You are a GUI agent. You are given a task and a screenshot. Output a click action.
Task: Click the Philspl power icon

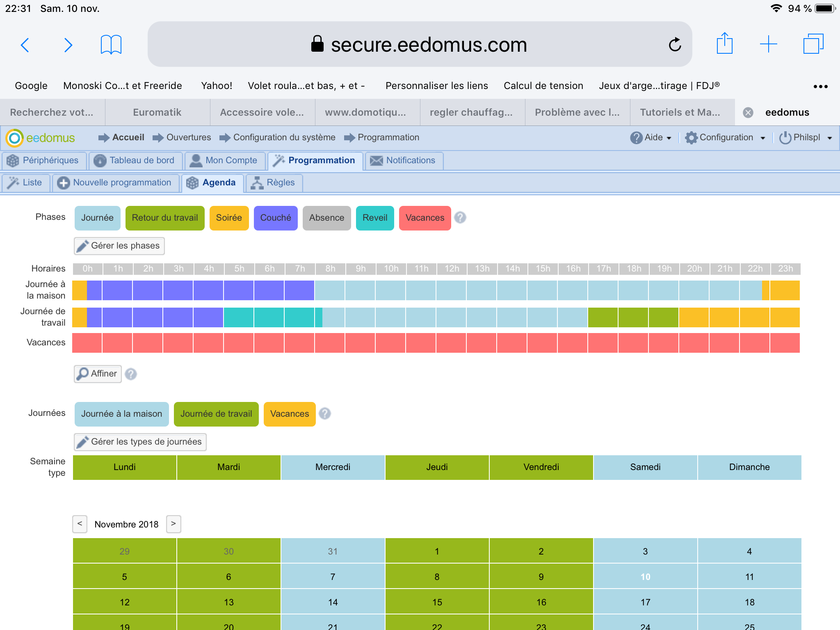pos(785,138)
